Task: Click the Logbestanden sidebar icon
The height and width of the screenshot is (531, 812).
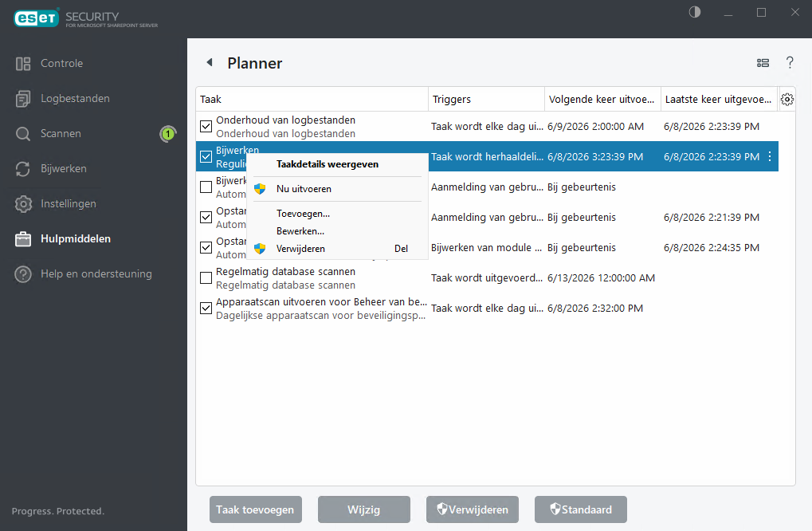Action: [23, 99]
